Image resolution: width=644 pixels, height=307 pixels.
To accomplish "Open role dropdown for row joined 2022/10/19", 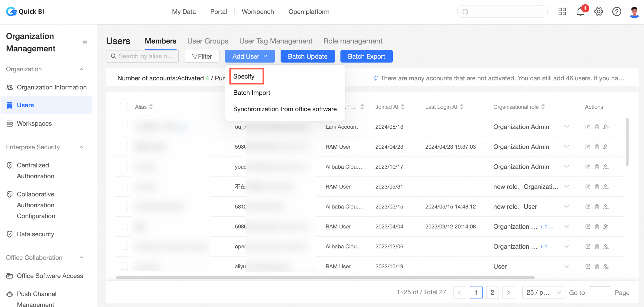I will click(567, 267).
